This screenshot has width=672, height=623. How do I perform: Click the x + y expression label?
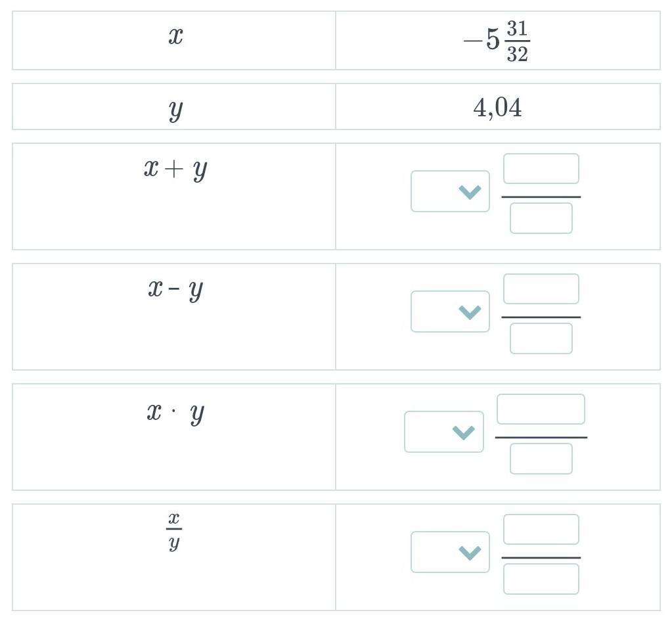[175, 170]
